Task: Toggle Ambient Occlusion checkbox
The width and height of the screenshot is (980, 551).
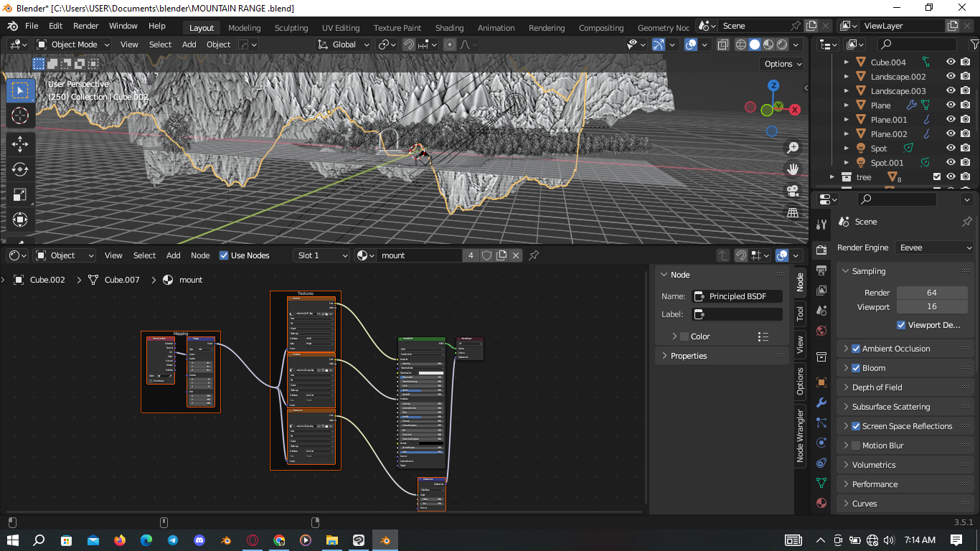Action: (856, 349)
